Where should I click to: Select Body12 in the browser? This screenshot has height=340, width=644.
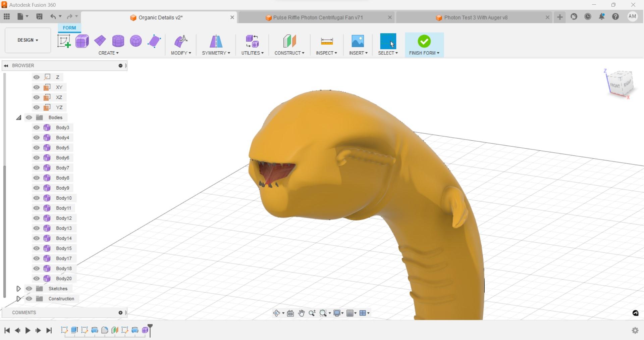click(64, 218)
